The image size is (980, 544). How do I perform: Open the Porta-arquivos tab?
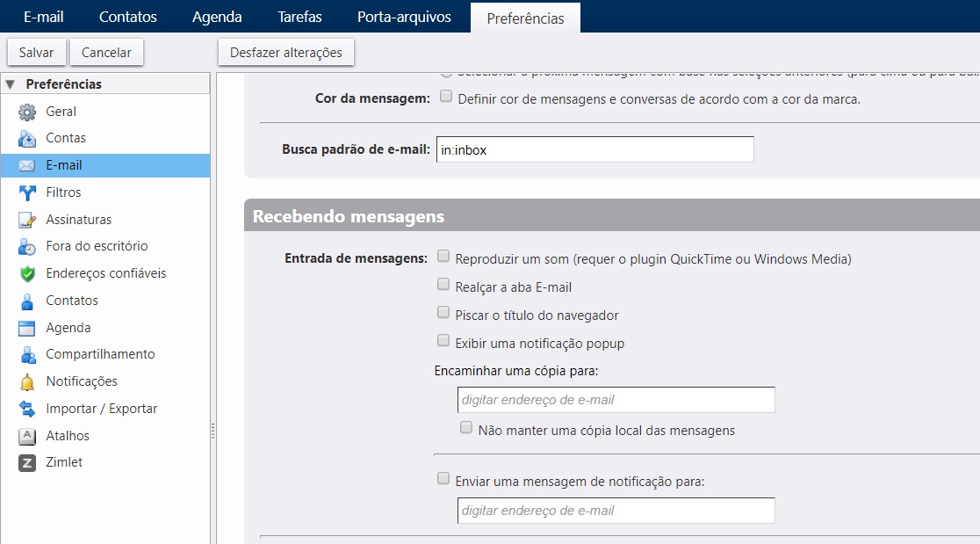[404, 17]
